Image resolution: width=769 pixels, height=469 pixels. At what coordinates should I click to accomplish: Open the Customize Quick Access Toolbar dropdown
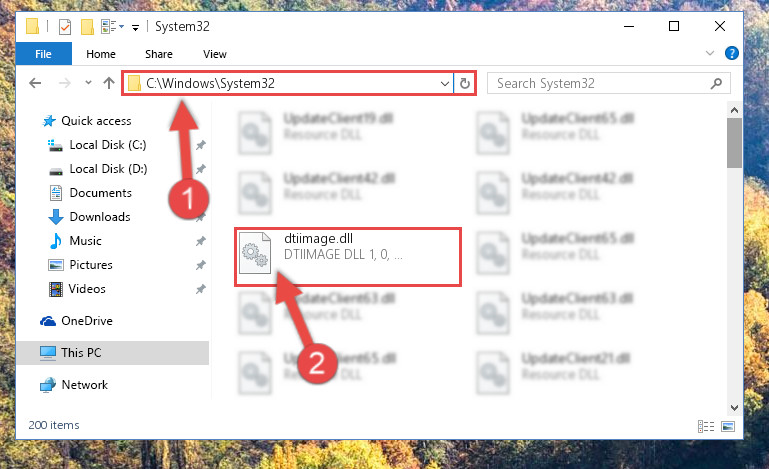tap(135, 27)
